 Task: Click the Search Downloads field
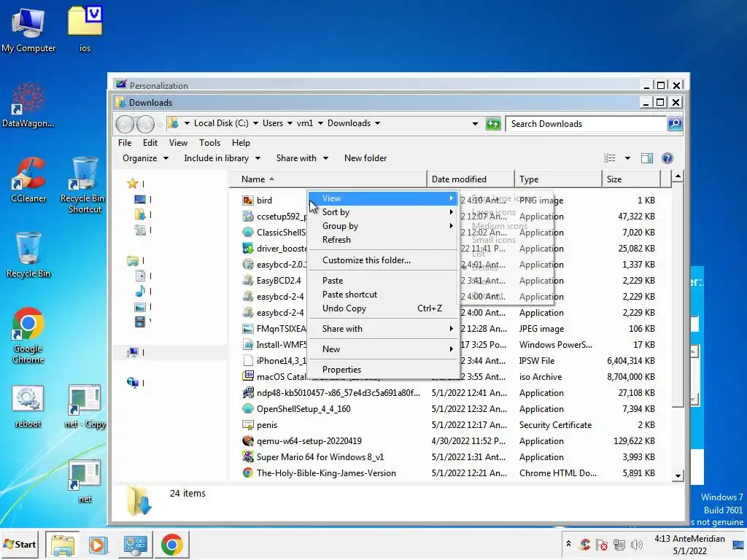point(586,124)
